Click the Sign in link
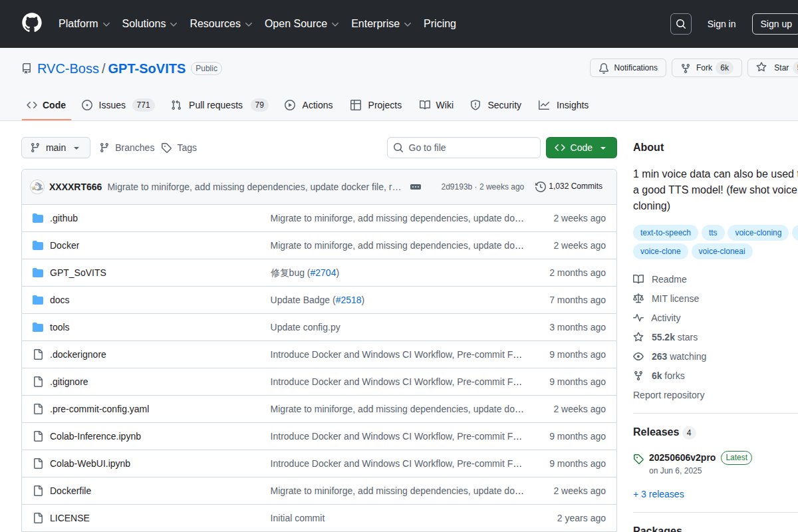 coord(721,24)
